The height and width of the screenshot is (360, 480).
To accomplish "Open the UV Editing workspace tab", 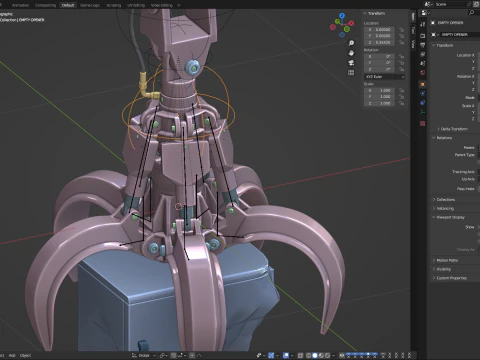I will 136,5.
